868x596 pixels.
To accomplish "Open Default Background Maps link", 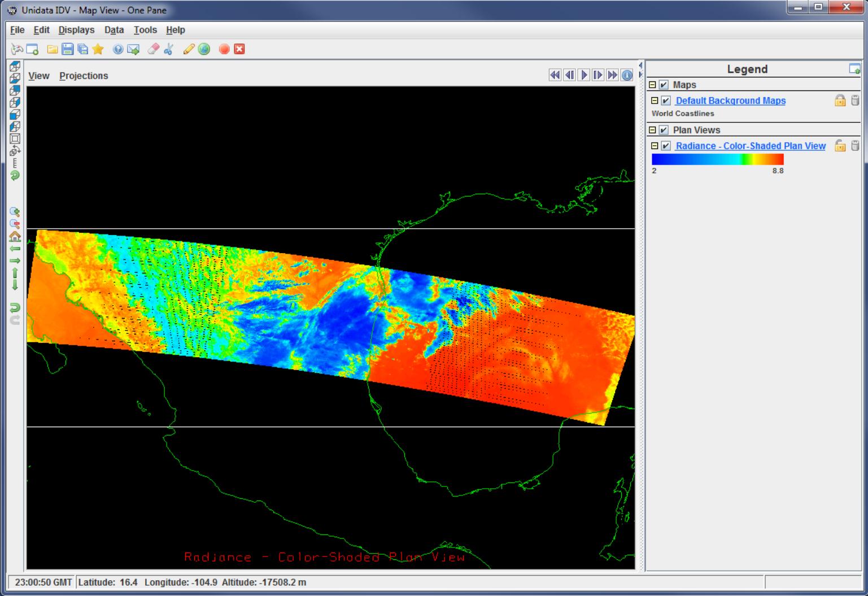I will [731, 101].
